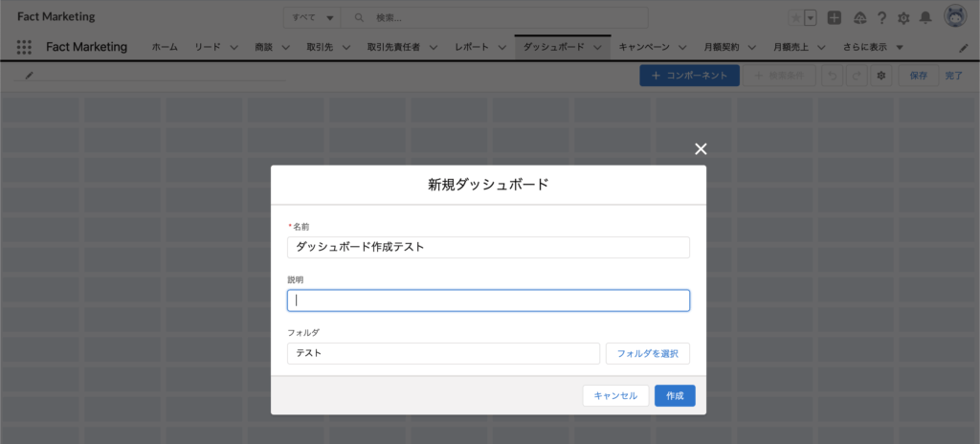The height and width of the screenshot is (444, 980).
Task: Open the favorites list dropdown arrow
Action: pos(811,18)
